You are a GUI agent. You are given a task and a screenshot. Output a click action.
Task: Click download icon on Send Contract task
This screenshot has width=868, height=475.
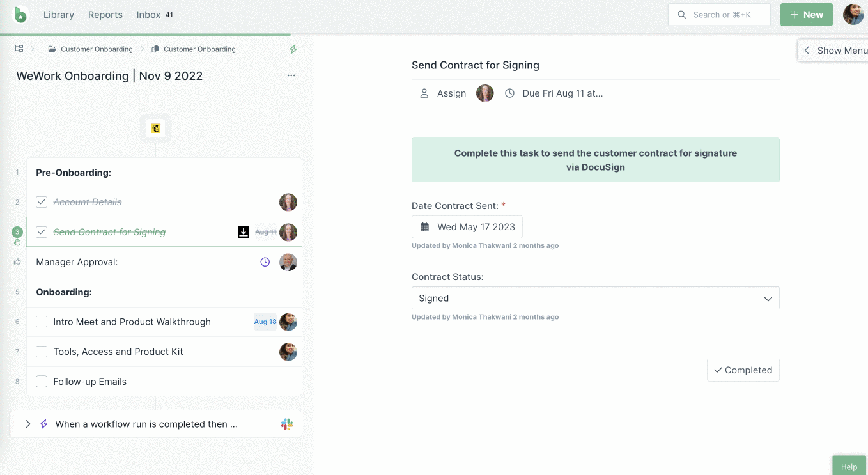click(x=244, y=232)
